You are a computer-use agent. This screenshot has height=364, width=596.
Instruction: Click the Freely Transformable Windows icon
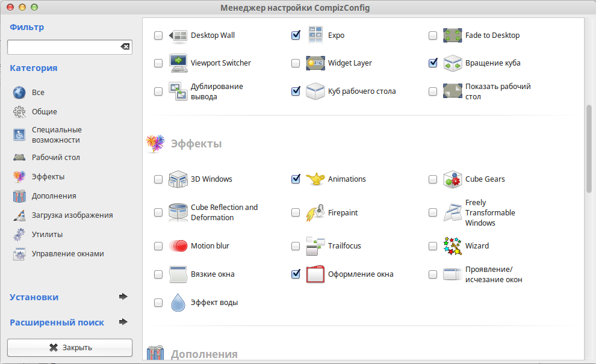click(x=452, y=212)
